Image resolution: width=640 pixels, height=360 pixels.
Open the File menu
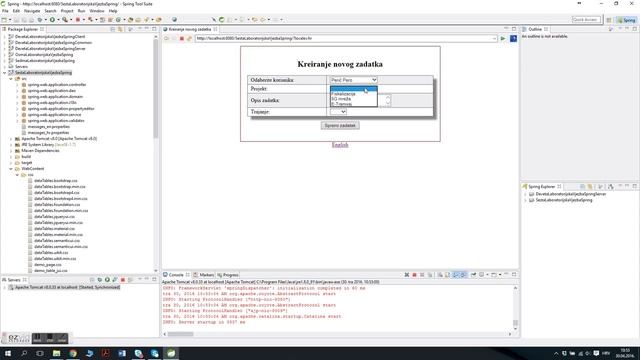pyautogui.click(x=5, y=11)
